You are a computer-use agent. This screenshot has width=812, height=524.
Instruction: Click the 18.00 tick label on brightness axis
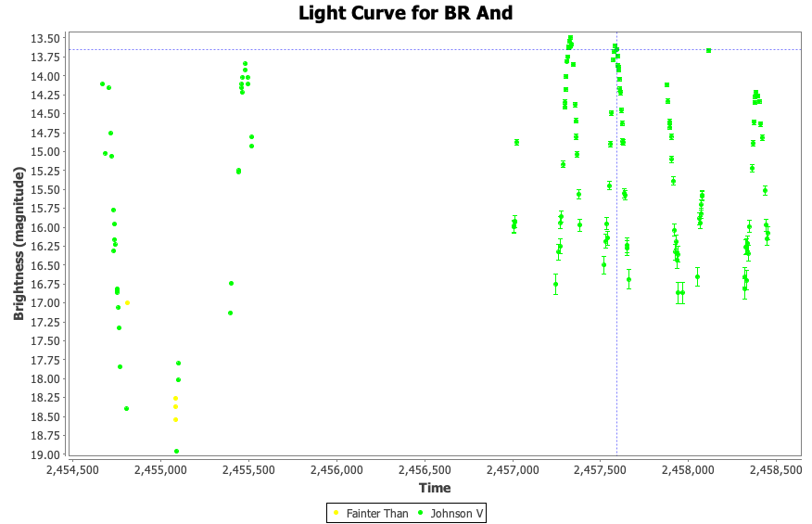[x=45, y=379]
